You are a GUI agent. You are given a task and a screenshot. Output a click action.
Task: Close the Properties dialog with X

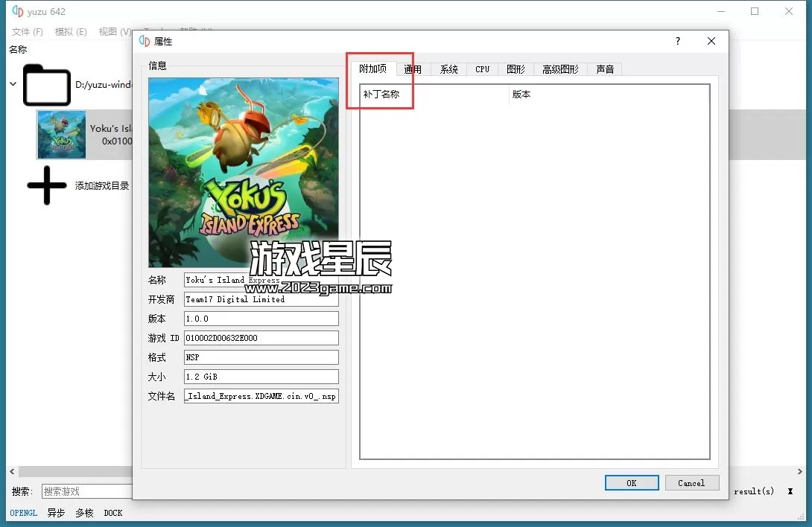click(x=711, y=42)
